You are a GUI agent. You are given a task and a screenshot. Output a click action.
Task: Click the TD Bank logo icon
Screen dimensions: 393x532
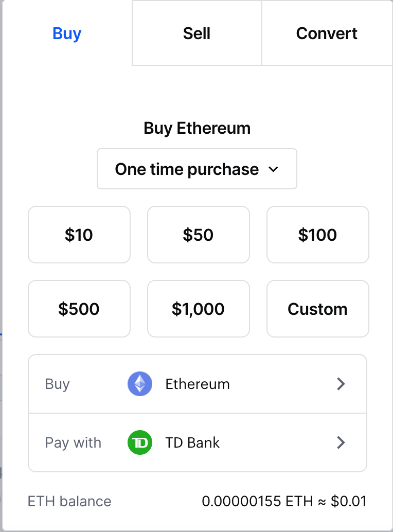click(x=139, y=442)
